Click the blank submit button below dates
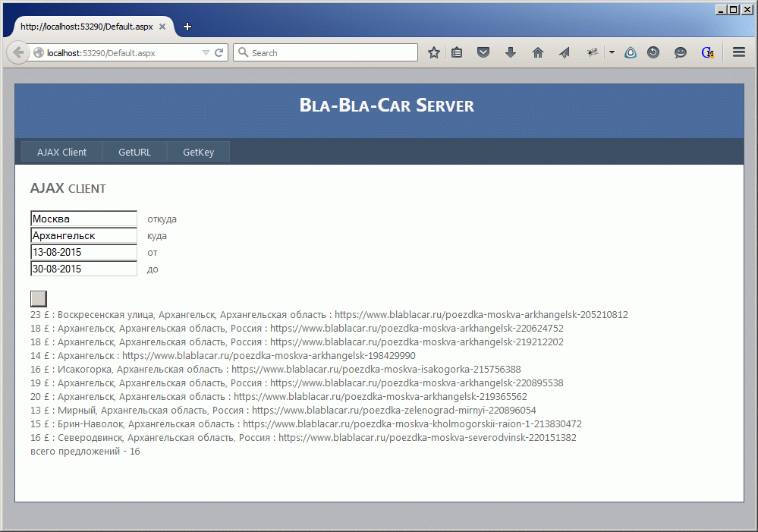The width and height of the screenshot is (758, 532). (39, 298)
